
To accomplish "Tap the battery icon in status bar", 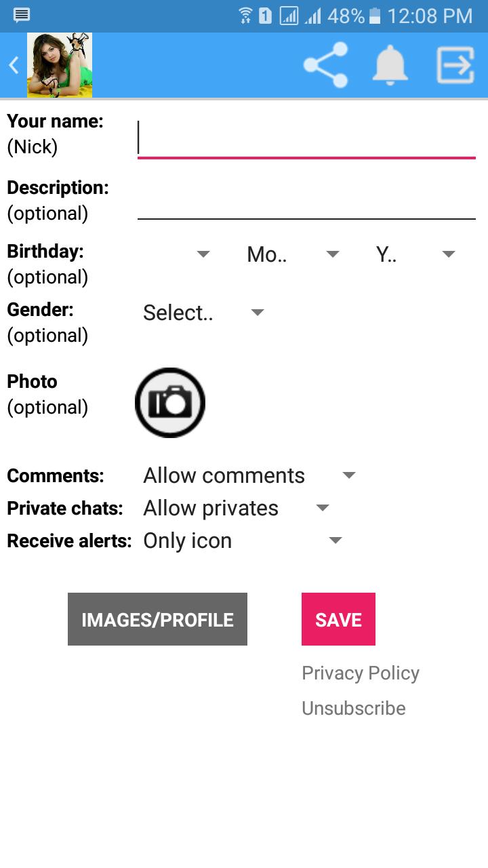I will pyautogui.click(x=375, y=15).
